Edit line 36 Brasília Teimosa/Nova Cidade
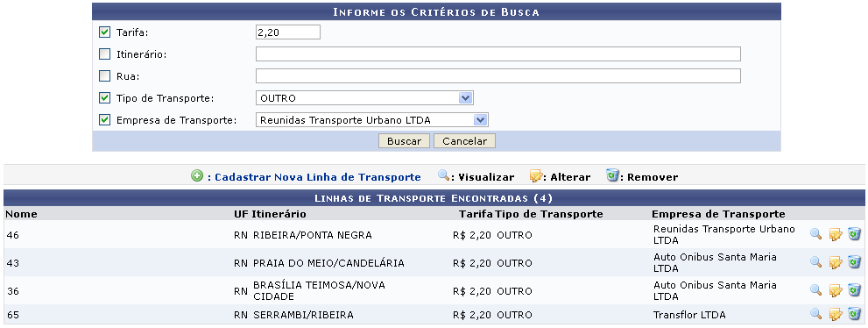The height and width of the screenshot is (328, 868). (x=836, y=290)
